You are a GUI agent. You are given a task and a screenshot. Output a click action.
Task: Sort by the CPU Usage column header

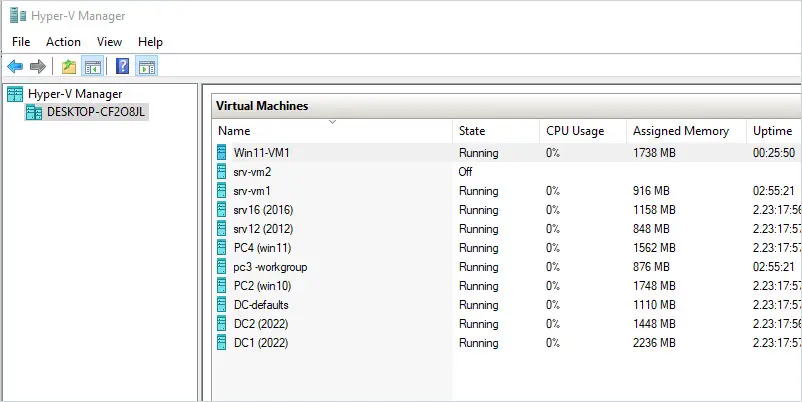click(583, 131)
